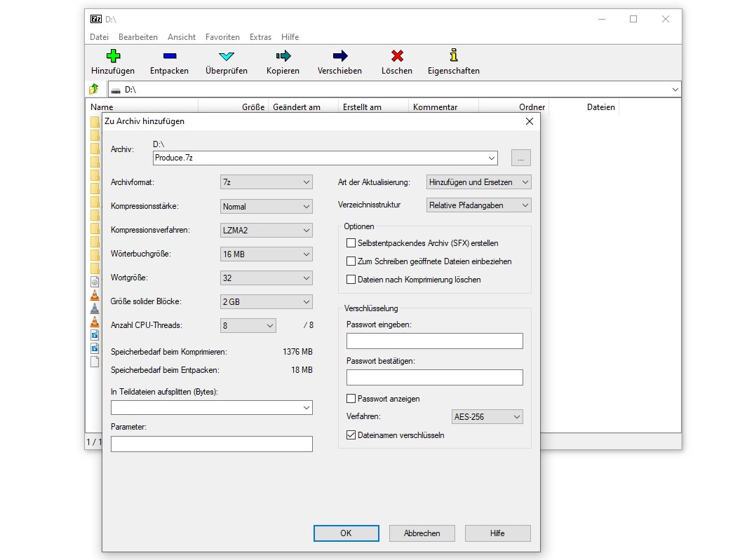
Task: Click the Passwort bestätigen field
Action: pyautogui.click(x=434, y=378)
